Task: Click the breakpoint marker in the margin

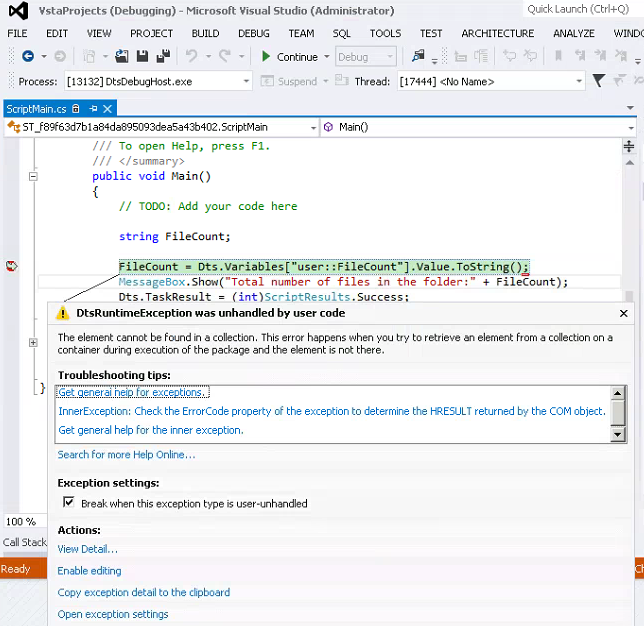Action: pyautogui.click(x=12, y=266)
